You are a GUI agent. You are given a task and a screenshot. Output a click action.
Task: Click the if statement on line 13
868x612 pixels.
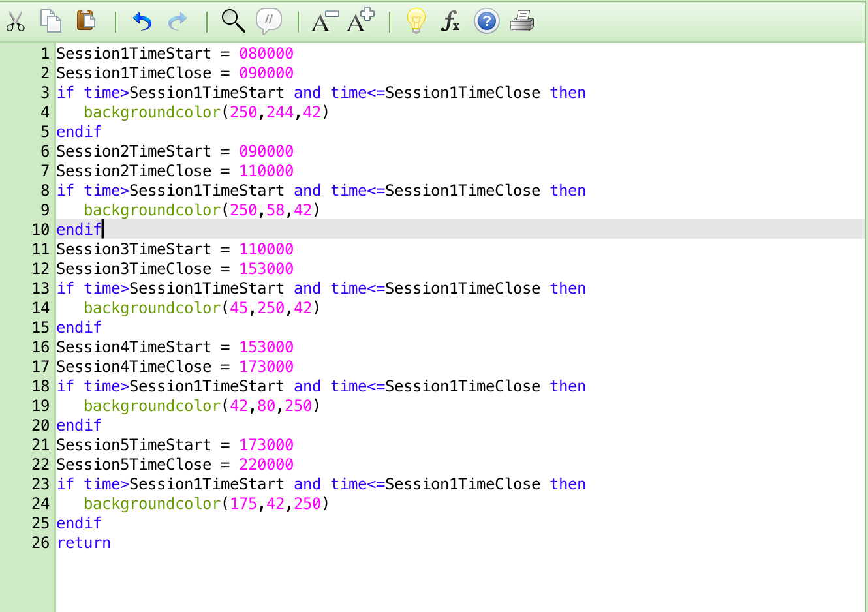(x=321, y=288)
